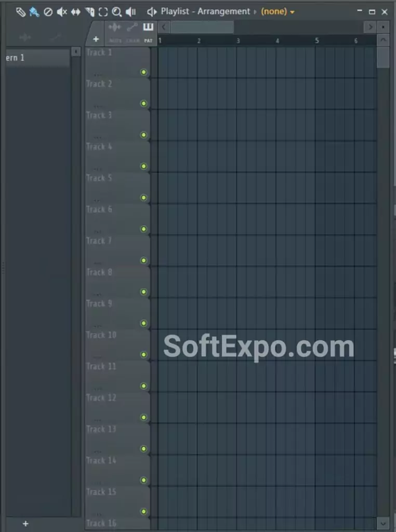Screen dimensions: 396x532
Task: Select the Delete tool
Action: coord(48,12)
